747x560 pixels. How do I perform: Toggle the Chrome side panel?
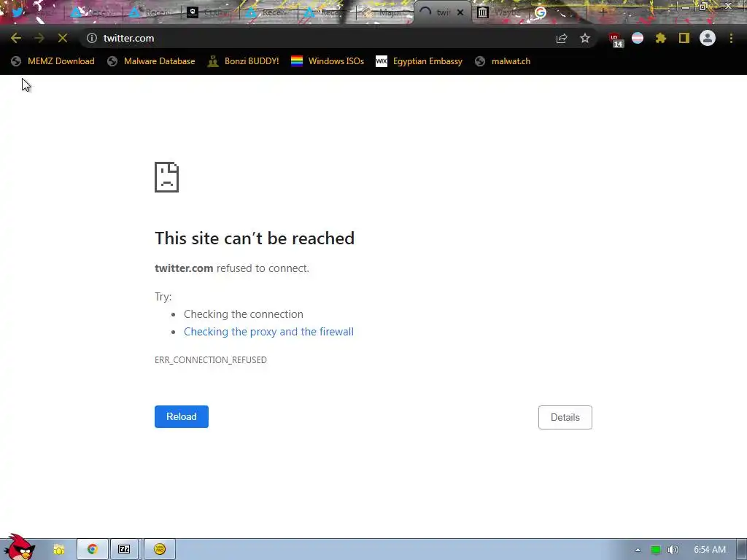point(684,38)
